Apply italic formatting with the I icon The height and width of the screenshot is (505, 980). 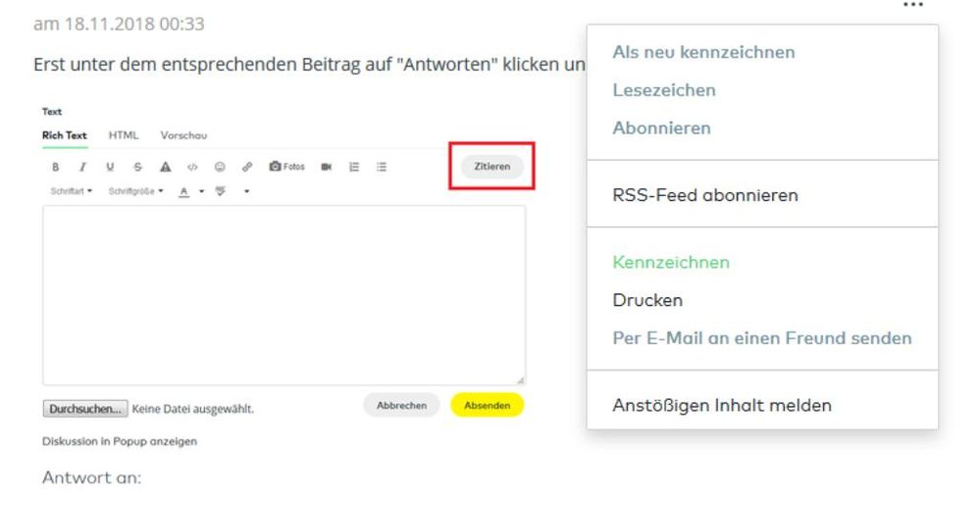[x=82, y=167]
